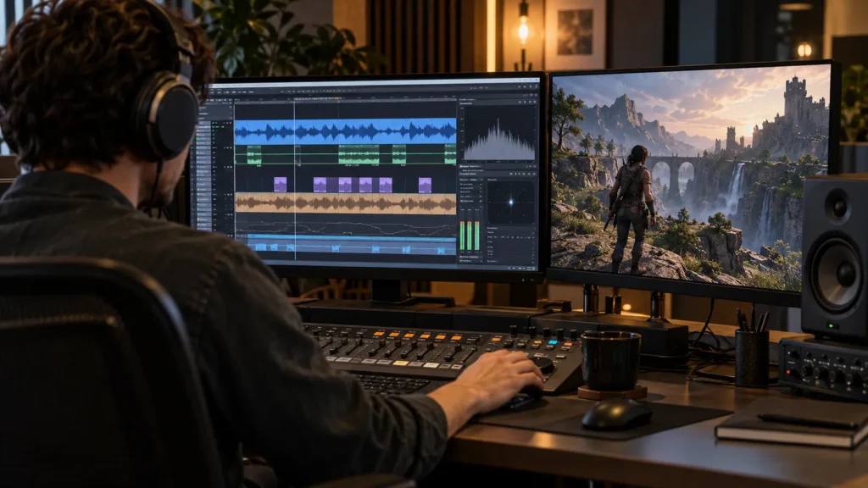Click the glowing point in the panner display
868x488 pixels.
click(x=511, y=202)
